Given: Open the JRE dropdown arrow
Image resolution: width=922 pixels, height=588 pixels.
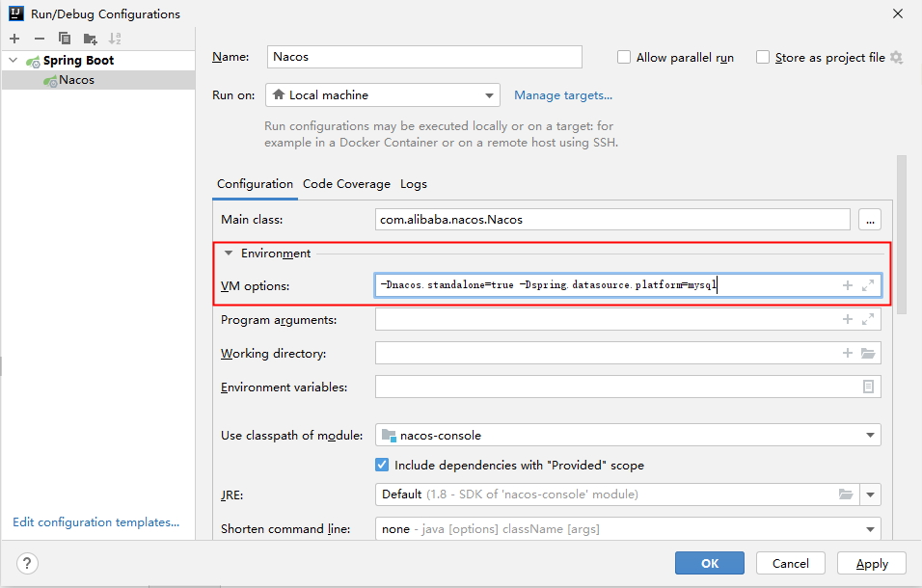Looking at the screenshot, I should pyautogui.click(x=870, y=494).
